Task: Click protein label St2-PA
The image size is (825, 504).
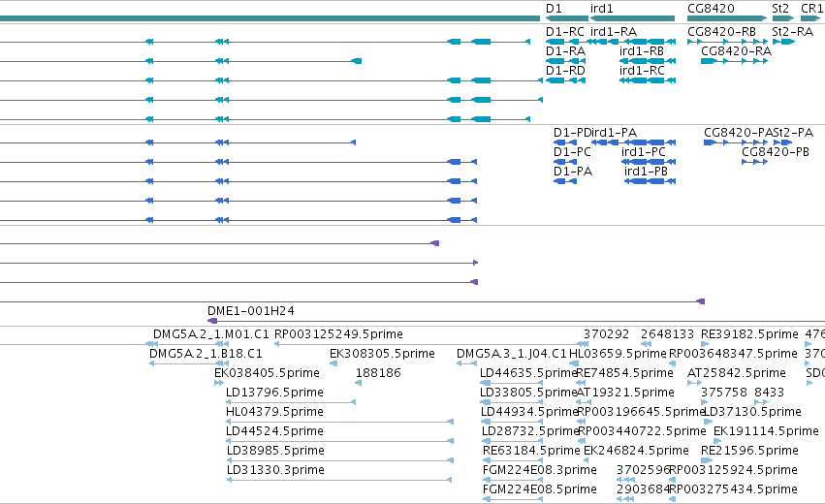Action: tap(792, 133)
